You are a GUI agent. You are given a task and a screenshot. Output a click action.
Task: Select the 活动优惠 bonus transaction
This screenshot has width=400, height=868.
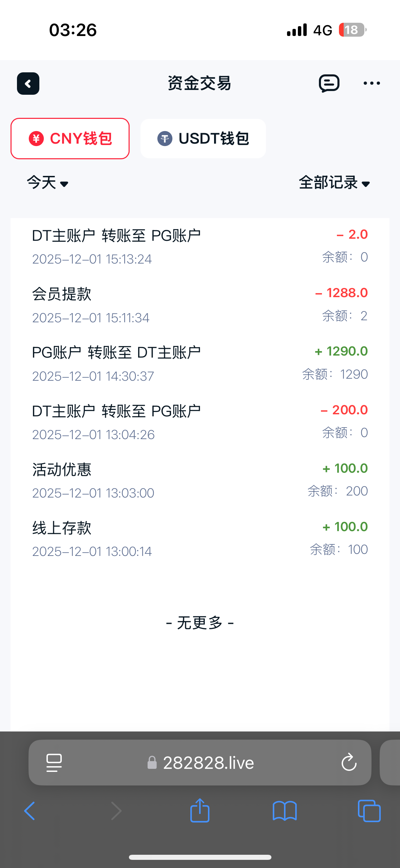click(199, 480)
